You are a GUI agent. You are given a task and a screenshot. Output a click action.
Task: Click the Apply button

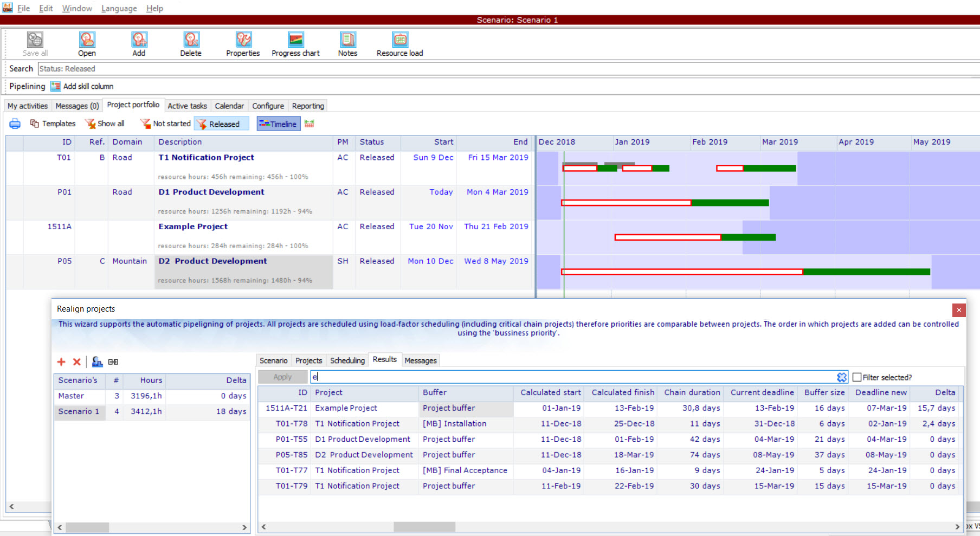click(x=282, y=377)
